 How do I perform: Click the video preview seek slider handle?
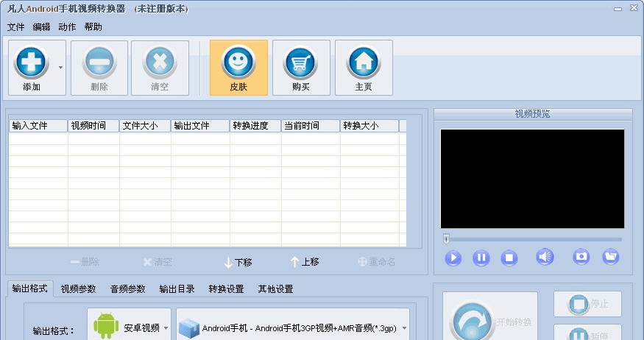point(446,238)
